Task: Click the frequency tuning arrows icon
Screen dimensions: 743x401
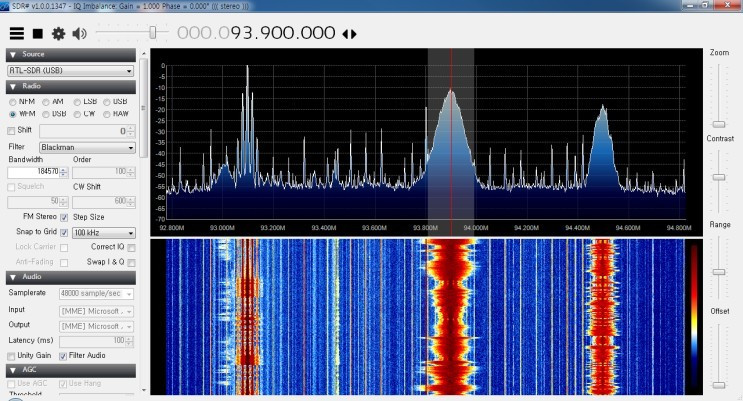Action: coord(349,34)
